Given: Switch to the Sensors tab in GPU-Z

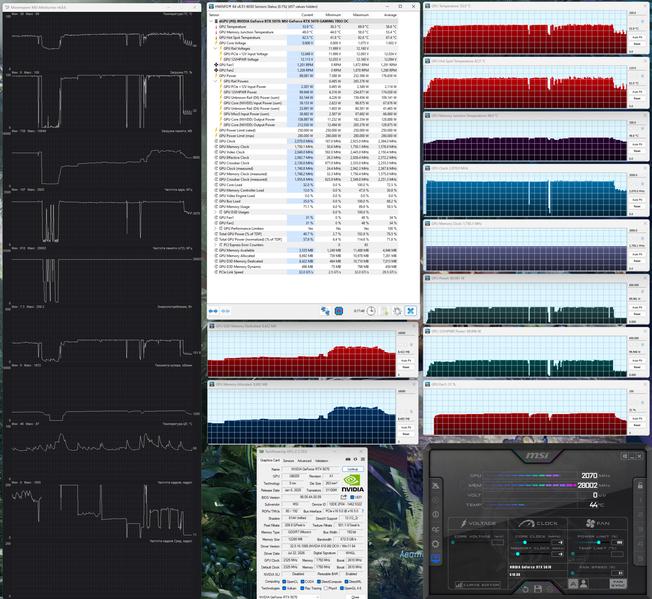Looking at the screenshot, I should [289, 461].
